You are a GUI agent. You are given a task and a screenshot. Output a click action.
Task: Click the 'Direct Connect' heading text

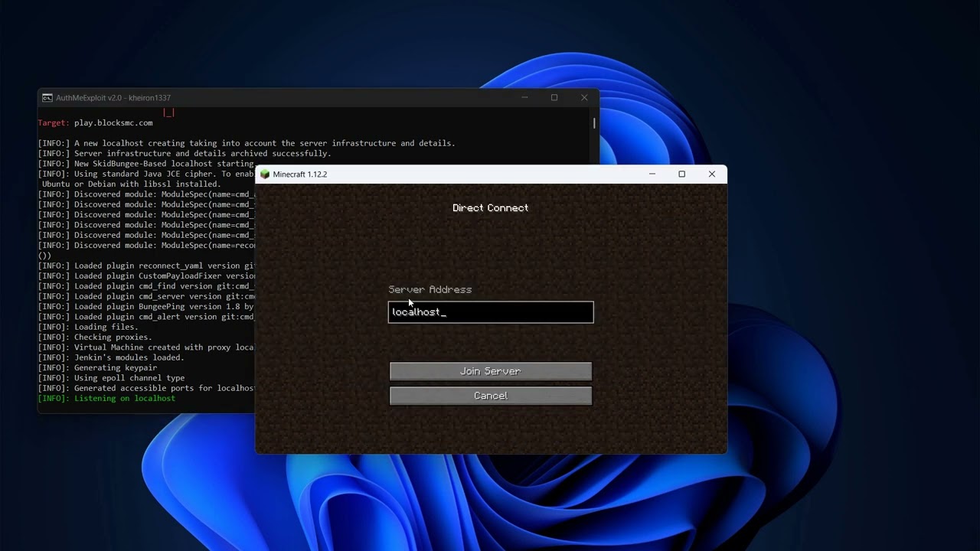click(x=491, y=208)
